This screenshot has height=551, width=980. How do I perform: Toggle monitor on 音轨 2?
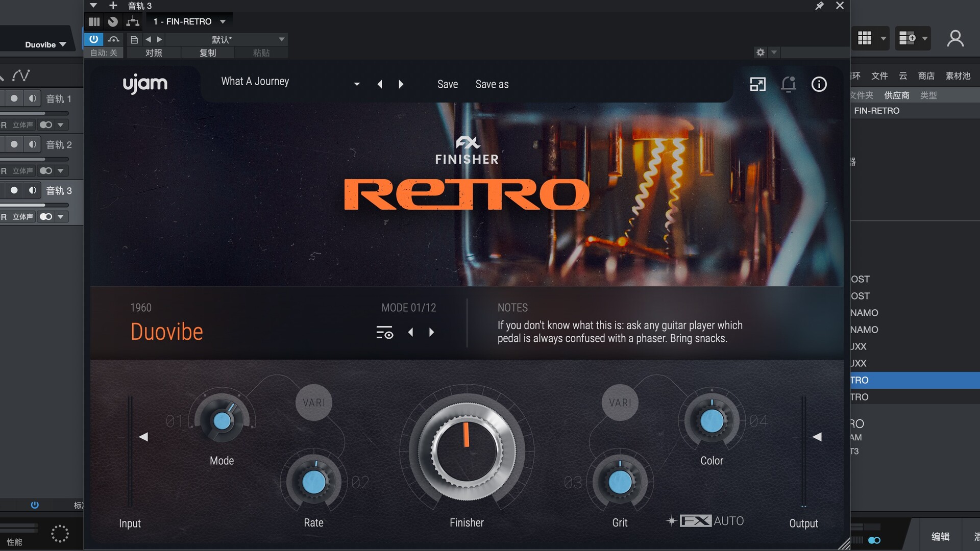(x=32, y=144)
